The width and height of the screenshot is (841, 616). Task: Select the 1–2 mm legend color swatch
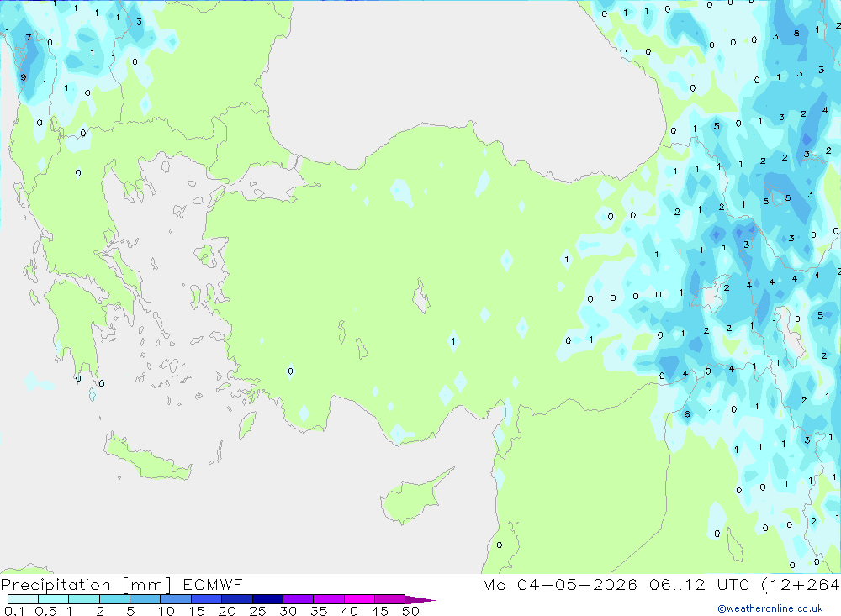click(84, 599)
